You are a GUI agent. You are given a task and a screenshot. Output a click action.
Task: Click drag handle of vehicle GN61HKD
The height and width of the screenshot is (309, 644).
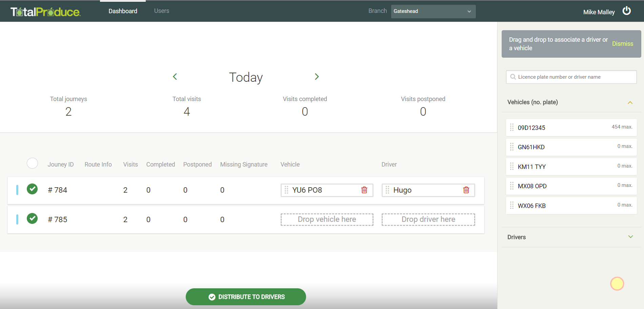point(512,147)
